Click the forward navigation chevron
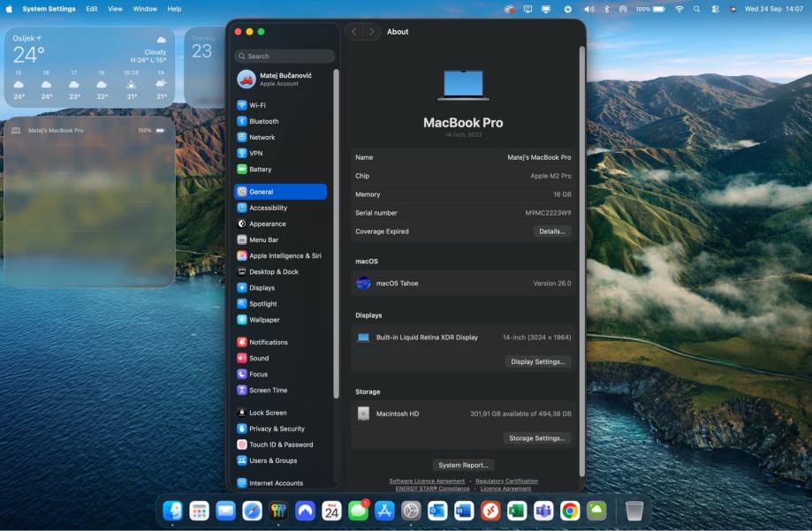Screen dimensions: 812x531 click(x=372, y=32)
